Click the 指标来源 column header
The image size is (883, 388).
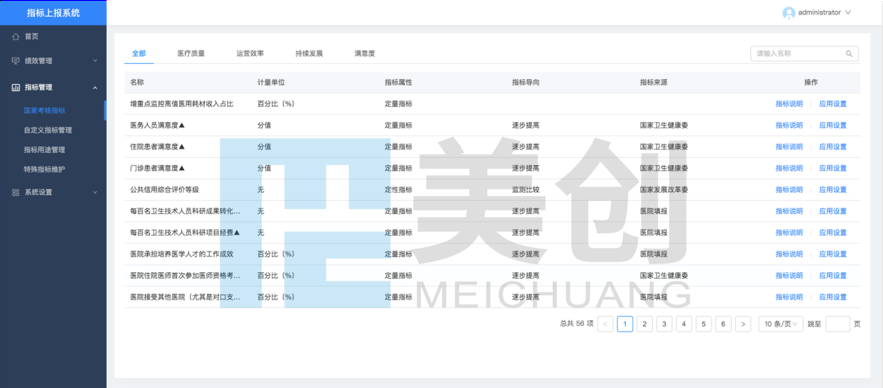click(x=654, y=82)
